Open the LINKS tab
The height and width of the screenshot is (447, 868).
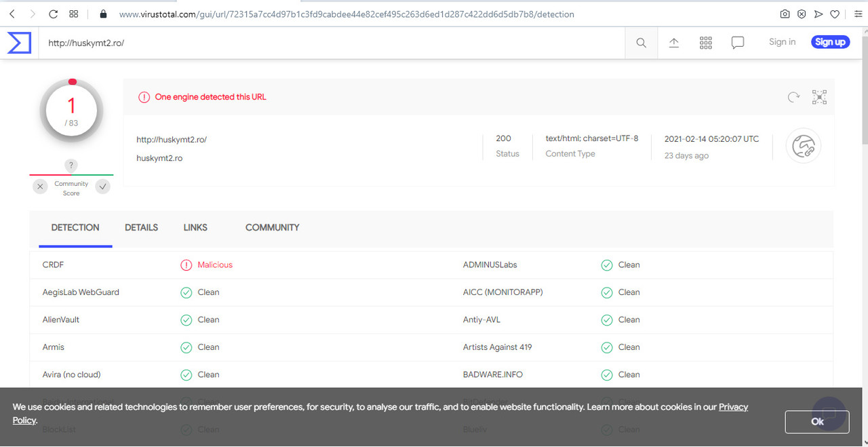pos(195,228)
